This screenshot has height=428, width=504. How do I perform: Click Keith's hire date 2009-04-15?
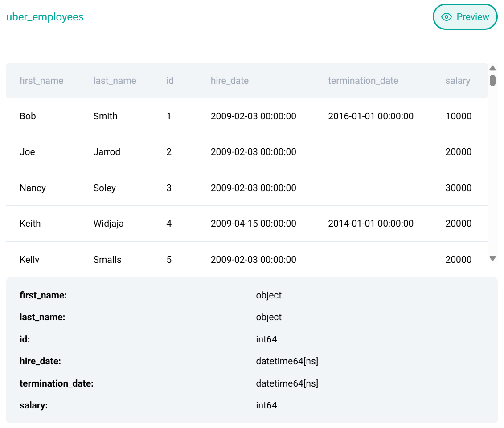[x=253, y=223]
